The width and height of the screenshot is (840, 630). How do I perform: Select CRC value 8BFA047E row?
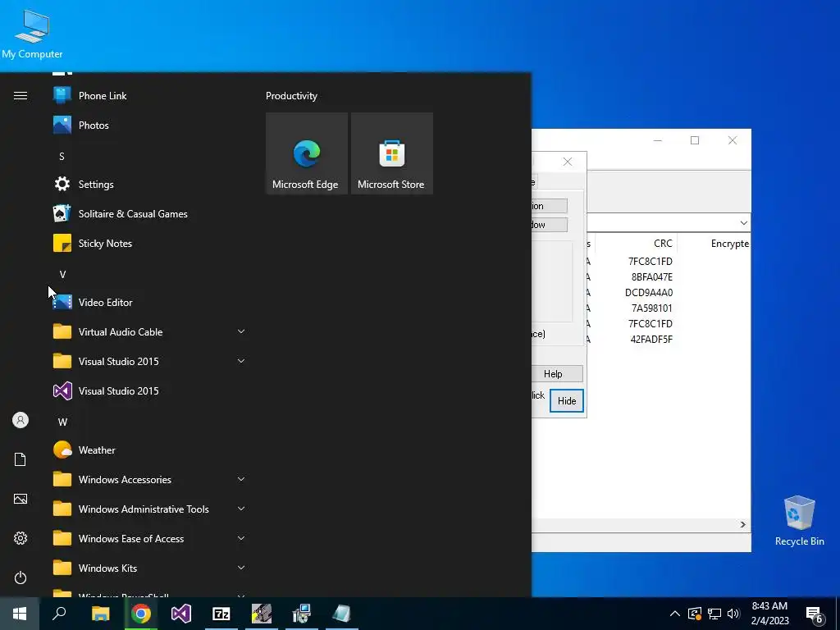click(x=652, y=277)
